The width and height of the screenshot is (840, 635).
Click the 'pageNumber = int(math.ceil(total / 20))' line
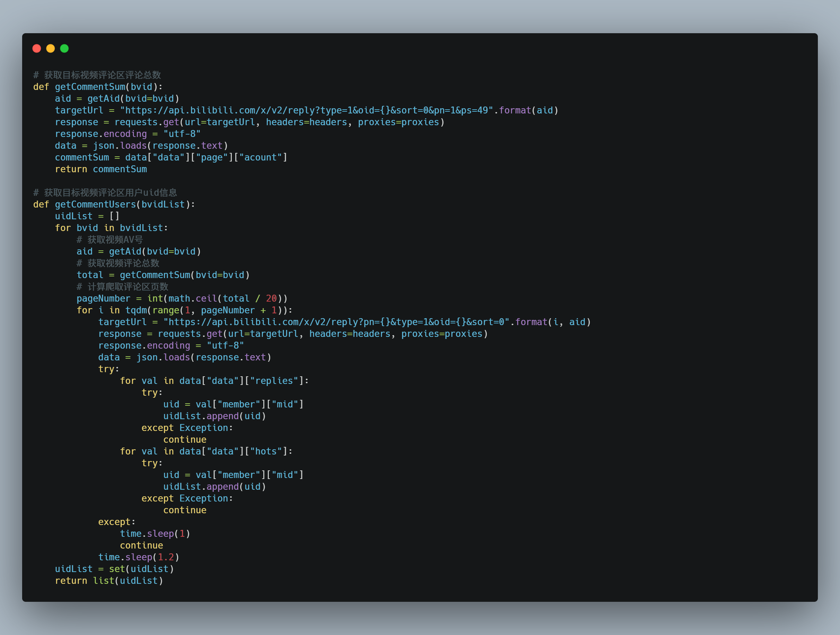pos(182,299)
